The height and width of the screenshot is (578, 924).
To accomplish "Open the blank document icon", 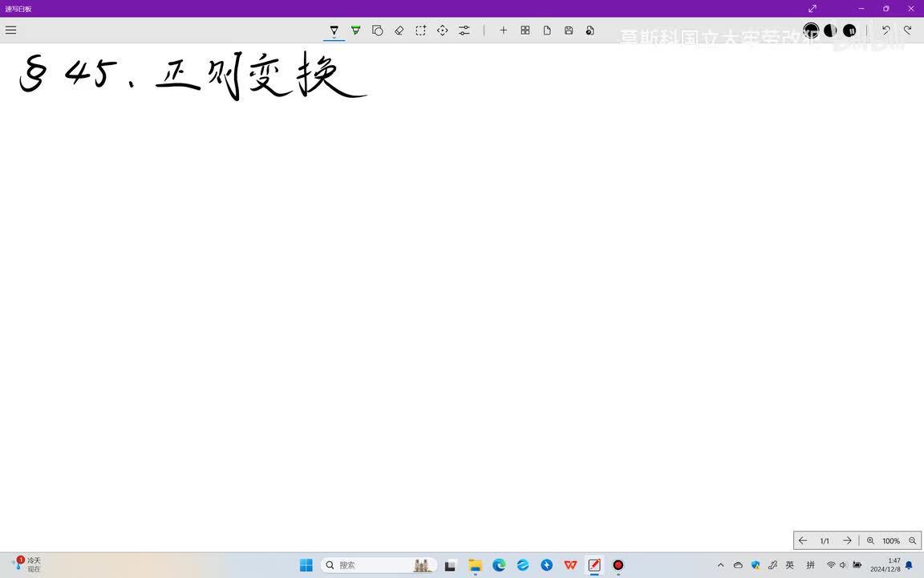I will pos(547,30).
